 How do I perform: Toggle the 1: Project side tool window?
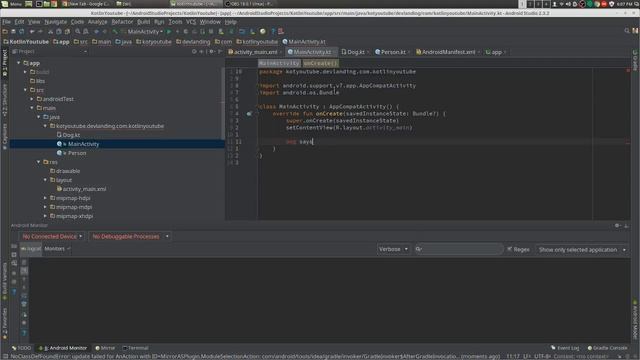(5, 63)
